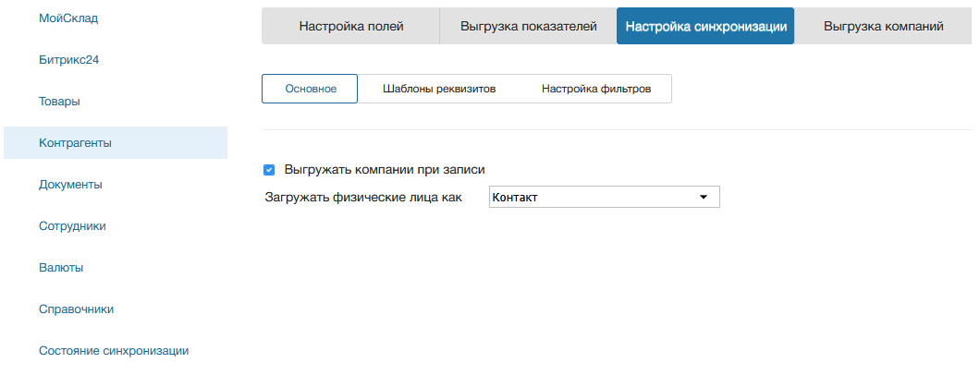Click the Основное sub-tab button
Image resolution: width=980 pixels, height=375 pixels.
310,89
